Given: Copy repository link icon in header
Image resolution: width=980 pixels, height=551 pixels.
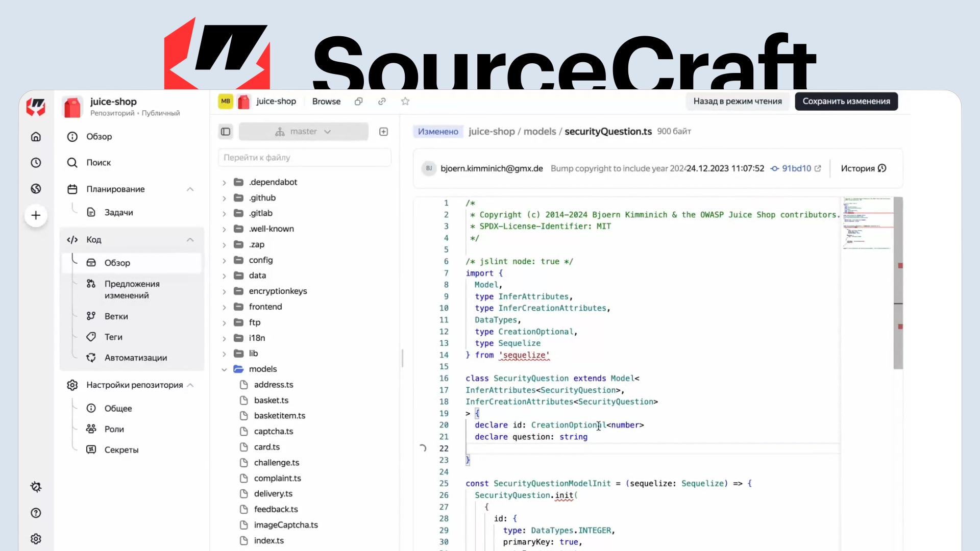Looking at the screenshot, I should click(382, 102).
